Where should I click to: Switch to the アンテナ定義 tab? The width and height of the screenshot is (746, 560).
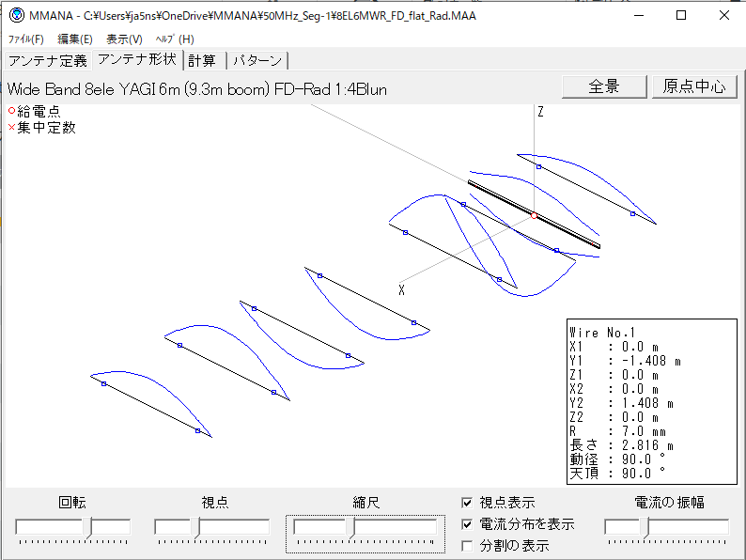click(x=47, y=61)
